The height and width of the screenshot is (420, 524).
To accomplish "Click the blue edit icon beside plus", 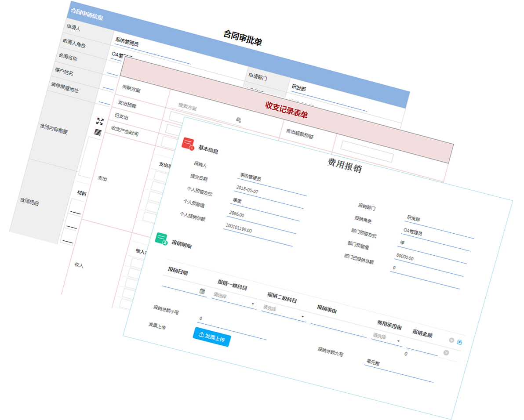I will pyautogui.click(x=459, y=342).
